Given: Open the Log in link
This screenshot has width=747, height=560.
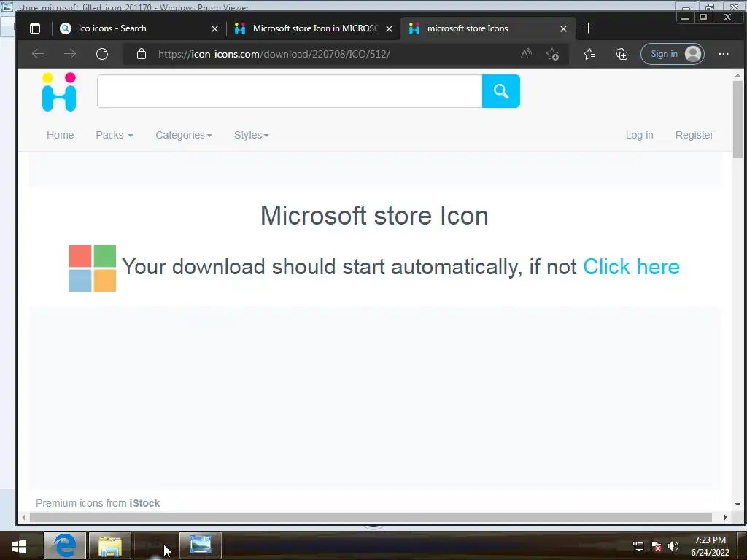Looking at the screenshot, I should (639, 135).
